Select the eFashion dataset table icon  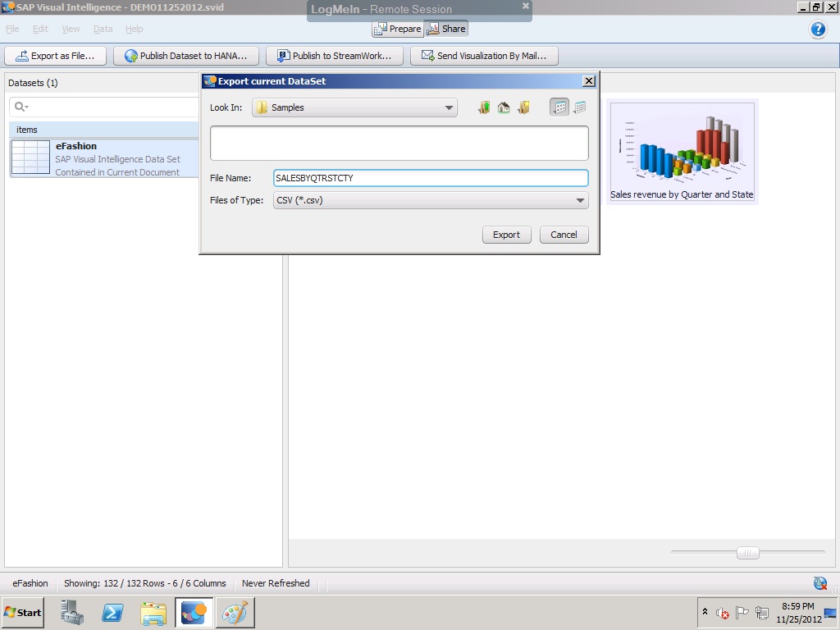click(x=30, y=157)
